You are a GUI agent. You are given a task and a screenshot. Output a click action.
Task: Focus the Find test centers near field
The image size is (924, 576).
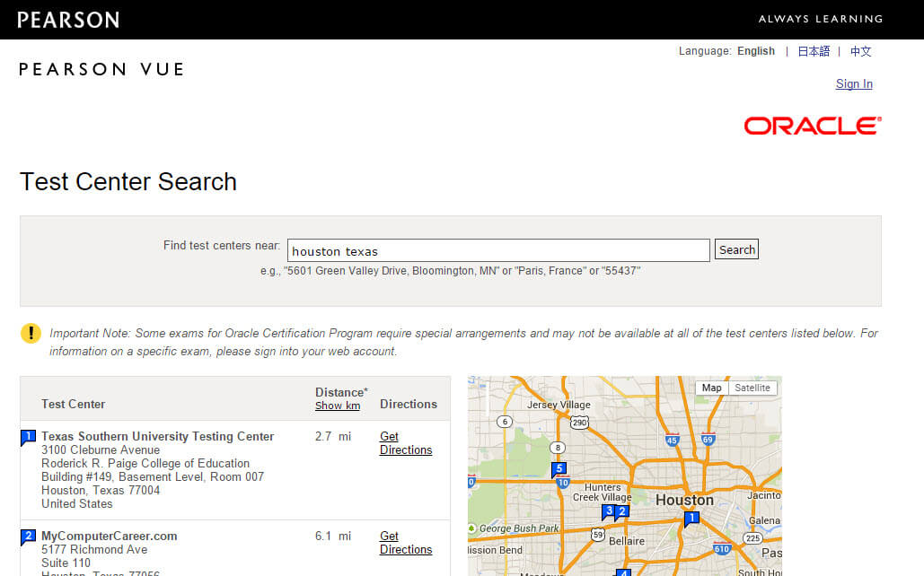tap(498, 250)
